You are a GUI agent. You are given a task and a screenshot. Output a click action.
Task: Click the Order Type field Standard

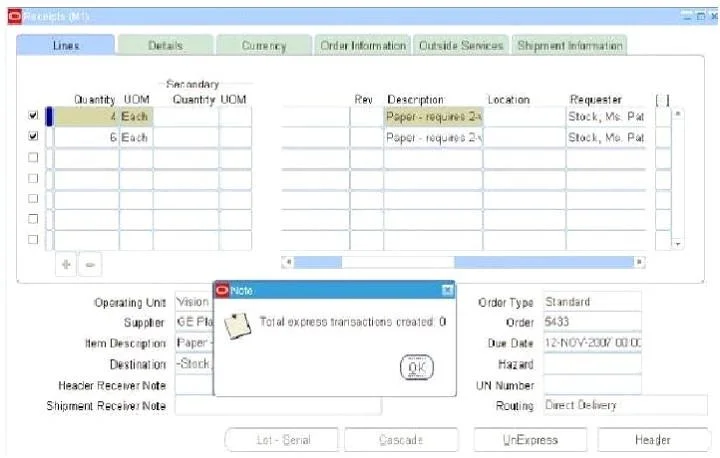point(592,302)
